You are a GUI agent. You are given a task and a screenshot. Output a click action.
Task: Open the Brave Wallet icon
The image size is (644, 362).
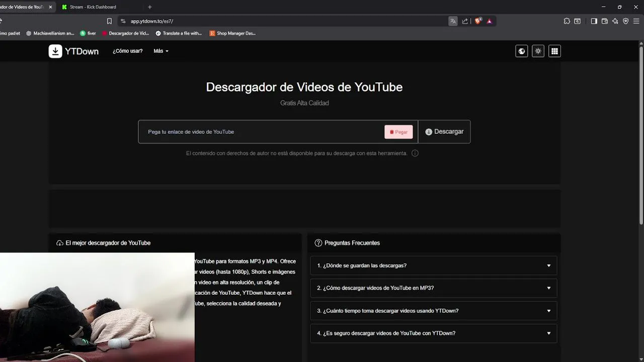[605, 21]
